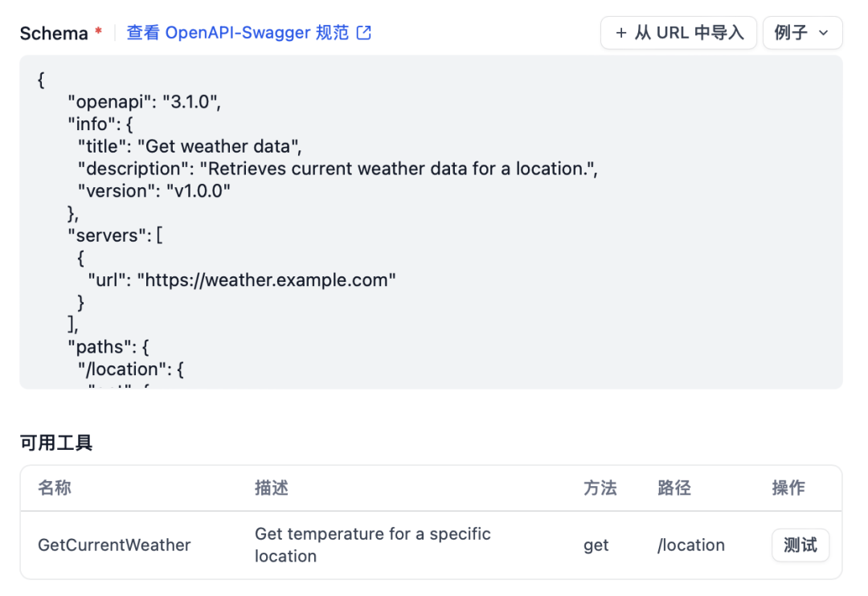Click the 描述 column header
Image resolution: width=868 pixels, height=596 pixels.
click(x=272, y=488)
